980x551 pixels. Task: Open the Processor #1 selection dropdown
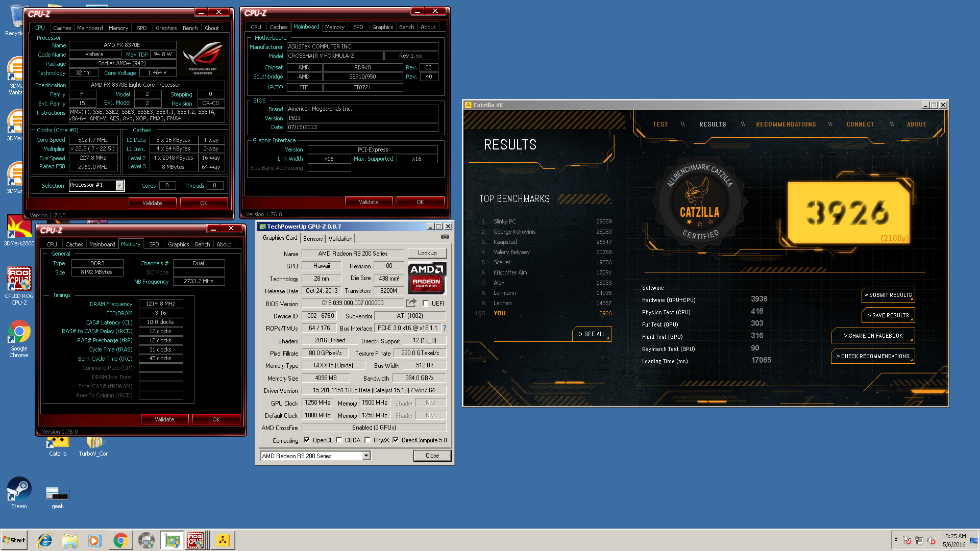point(119,185)
